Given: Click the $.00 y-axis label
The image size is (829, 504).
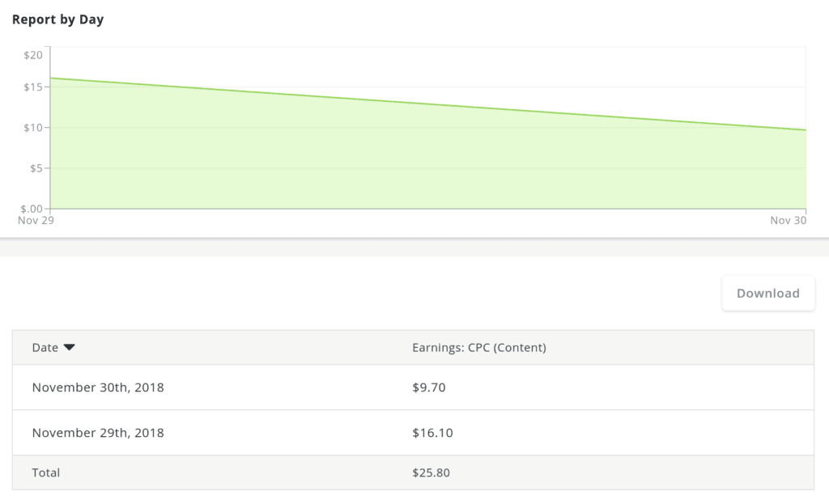Looking at the screenshot, I should [x=31, y=209].
